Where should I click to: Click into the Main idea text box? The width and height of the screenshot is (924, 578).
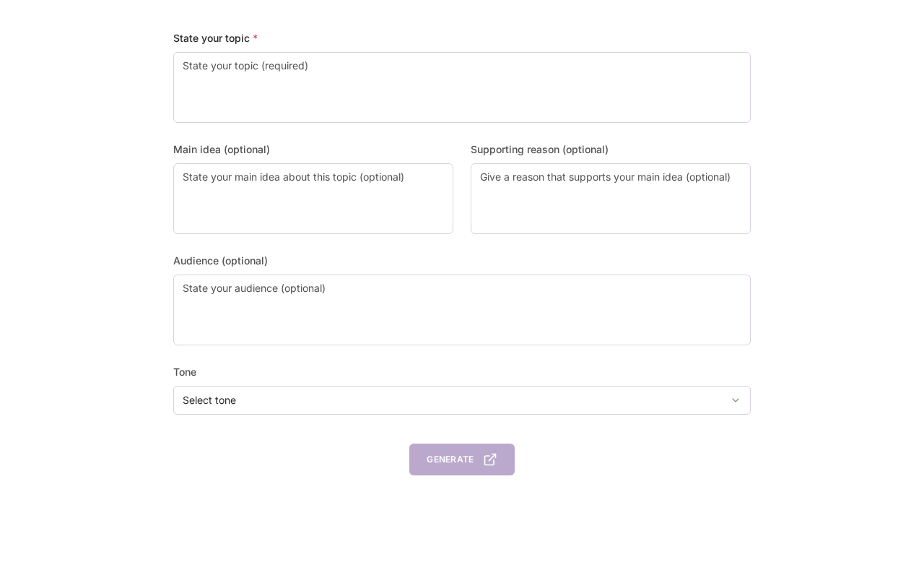(x=313, y=206)
